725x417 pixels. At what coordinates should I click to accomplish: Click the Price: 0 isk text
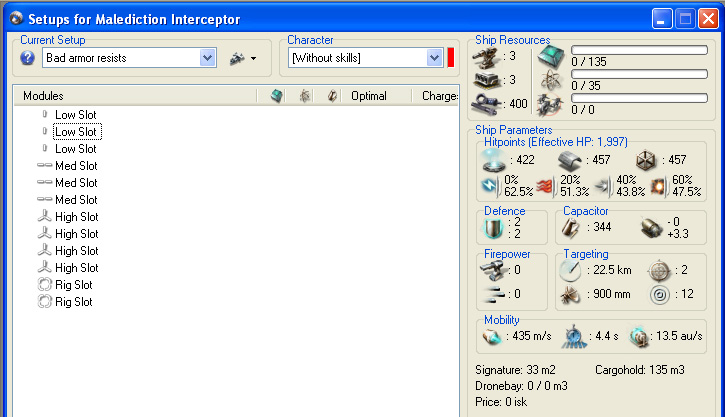[501, 402]
